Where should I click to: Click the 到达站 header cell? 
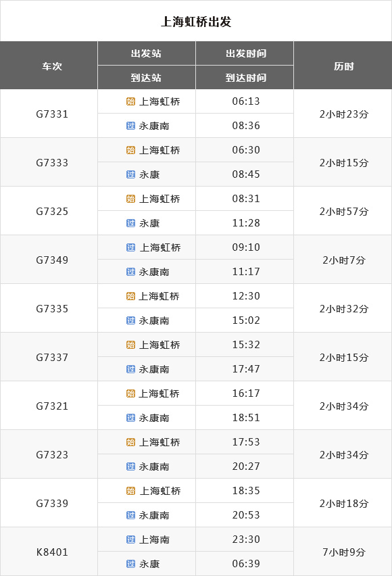click(x=146, y=78)
